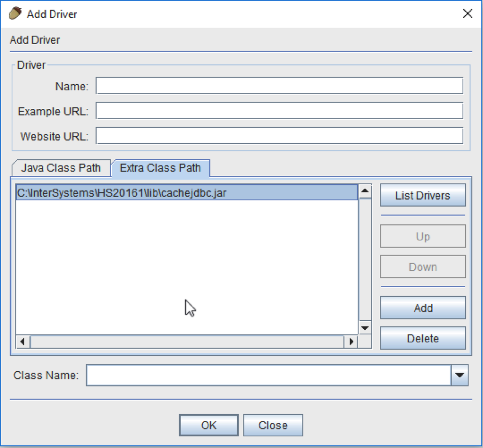Add a new class path entry
Screen dimensions: 483x448
coord(423,309)
